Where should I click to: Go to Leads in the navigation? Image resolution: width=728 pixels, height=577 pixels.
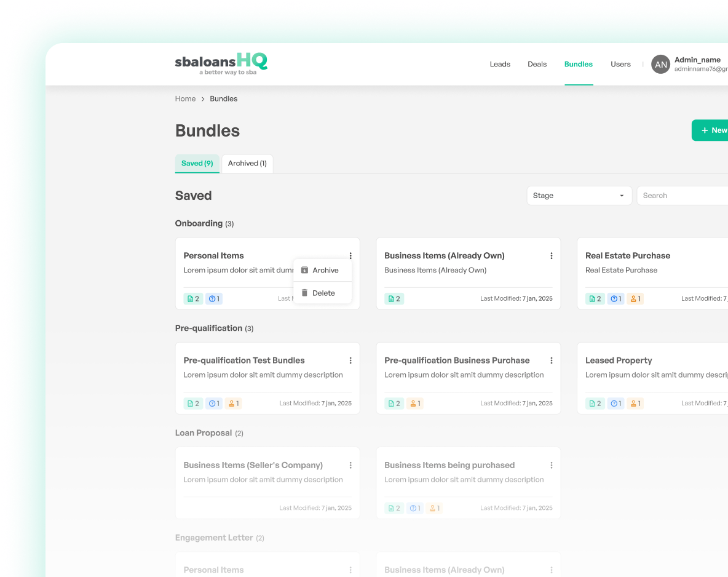(x=500, y=65)
